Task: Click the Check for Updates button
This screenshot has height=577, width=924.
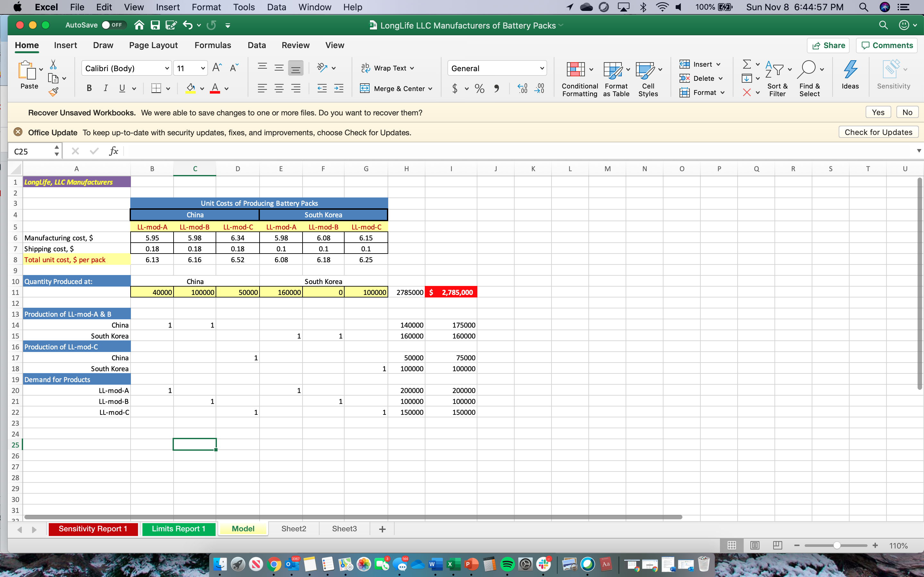Action: click(878, 132)
